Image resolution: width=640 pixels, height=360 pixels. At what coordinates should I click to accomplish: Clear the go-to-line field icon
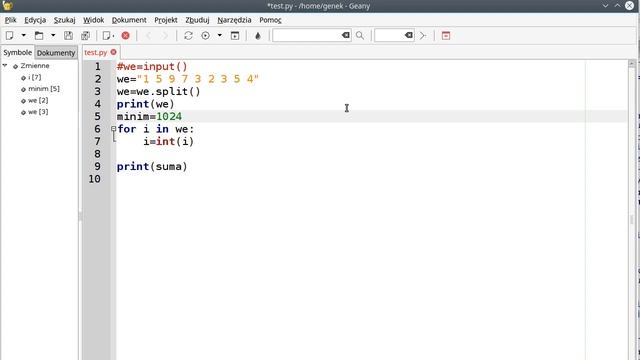click(409, 36)
